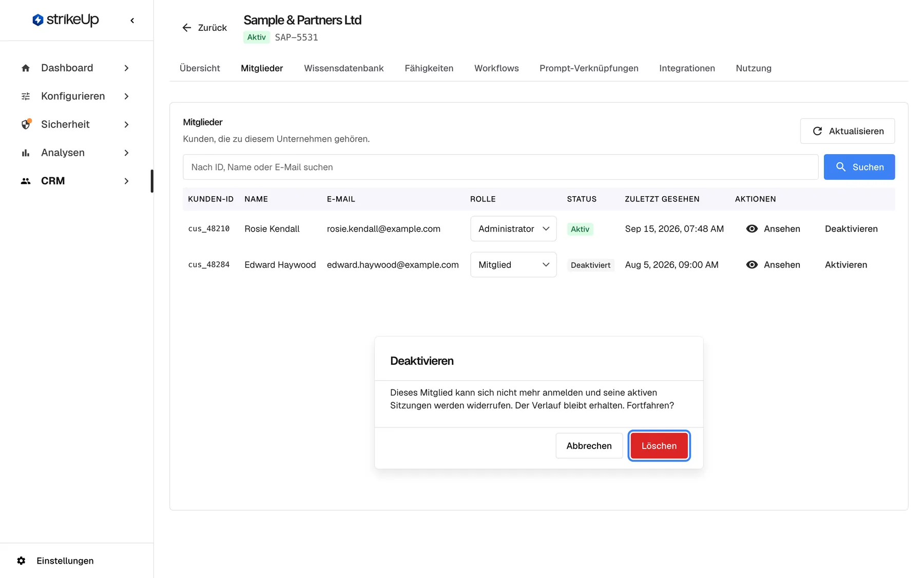Open the Fähigkeiten tab
This screenshot has height=578, width=924.
click(x=429, y=68)
